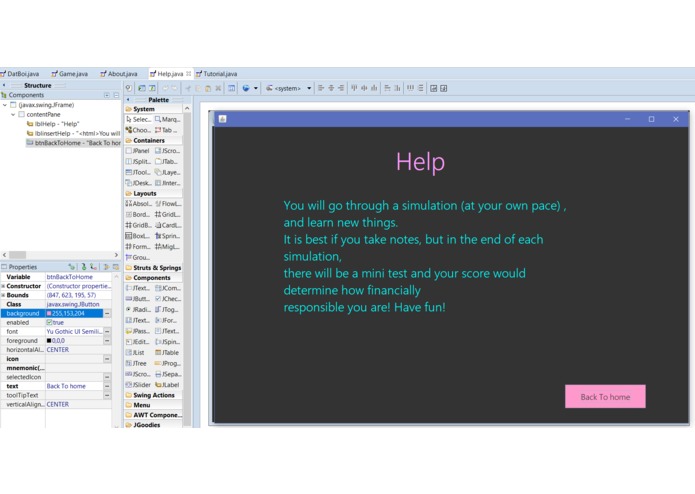This screenshot has width=695, height=494.
Task: Click the paste toolbar icon
Action: click(x=208, y=88)
